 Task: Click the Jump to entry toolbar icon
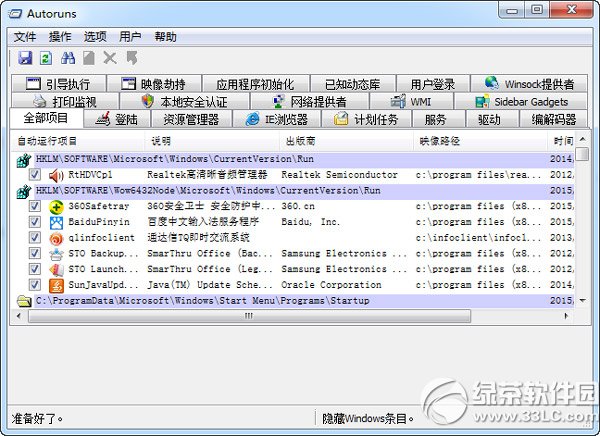pyautogui.click(x=132, y=58)
